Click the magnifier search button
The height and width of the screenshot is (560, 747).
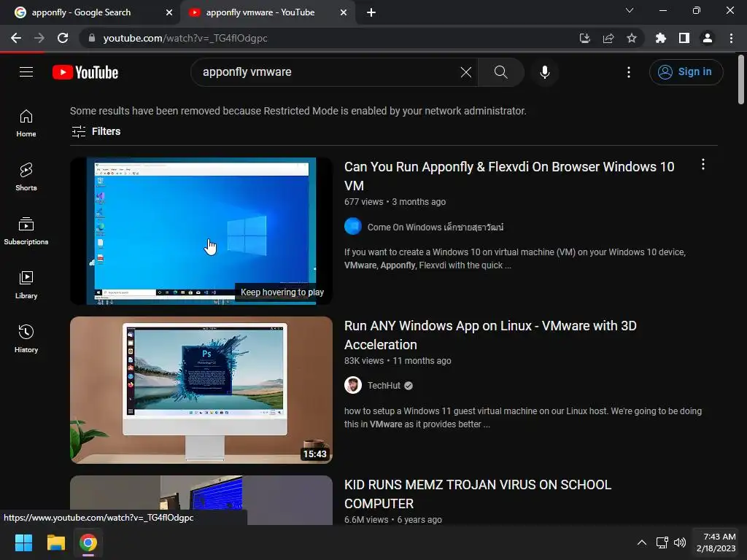[500, 72]
